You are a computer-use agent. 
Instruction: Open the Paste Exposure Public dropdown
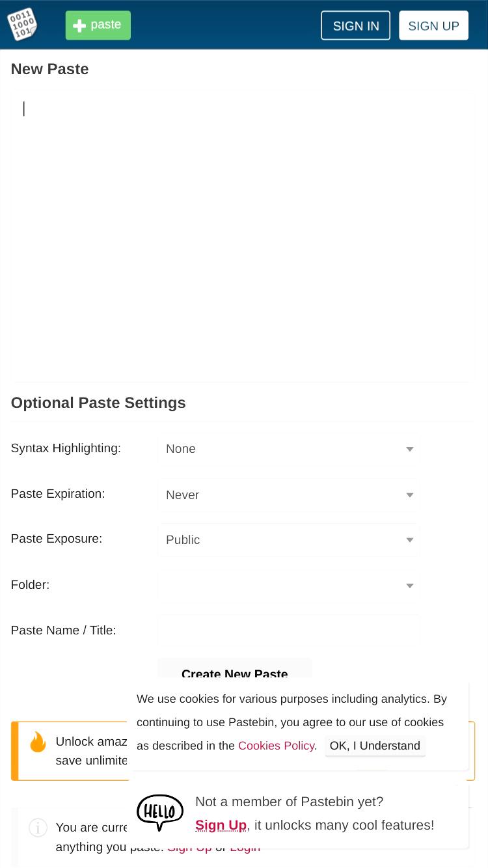[x=289, y=540]
